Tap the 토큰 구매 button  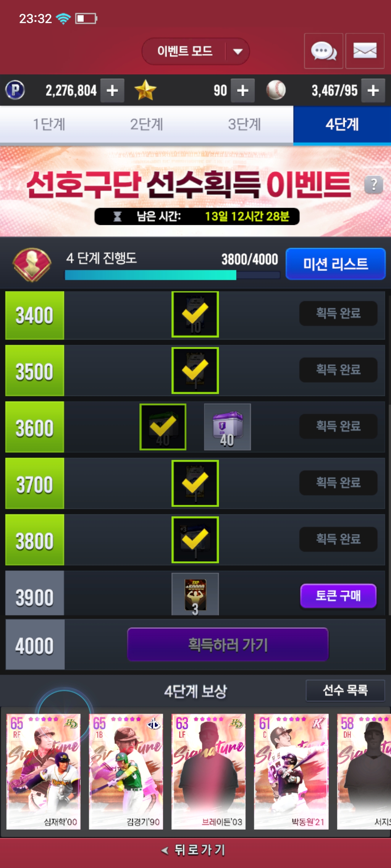click(x=338, y=596)
